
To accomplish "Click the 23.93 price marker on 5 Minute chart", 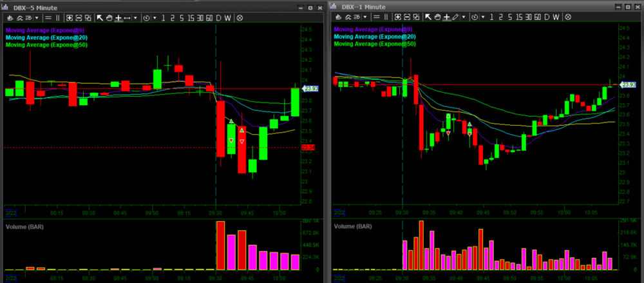I will click(x=310, y=88).
